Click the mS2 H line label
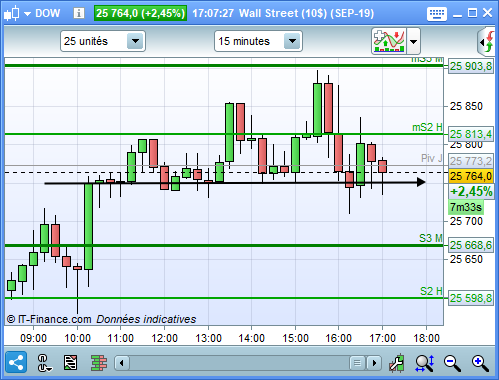 click(427, 127)
